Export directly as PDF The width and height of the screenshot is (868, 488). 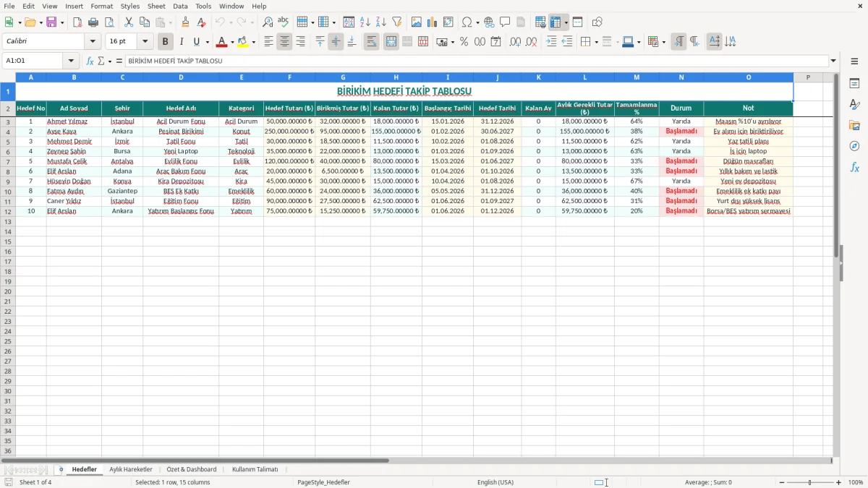pos(77,22)
